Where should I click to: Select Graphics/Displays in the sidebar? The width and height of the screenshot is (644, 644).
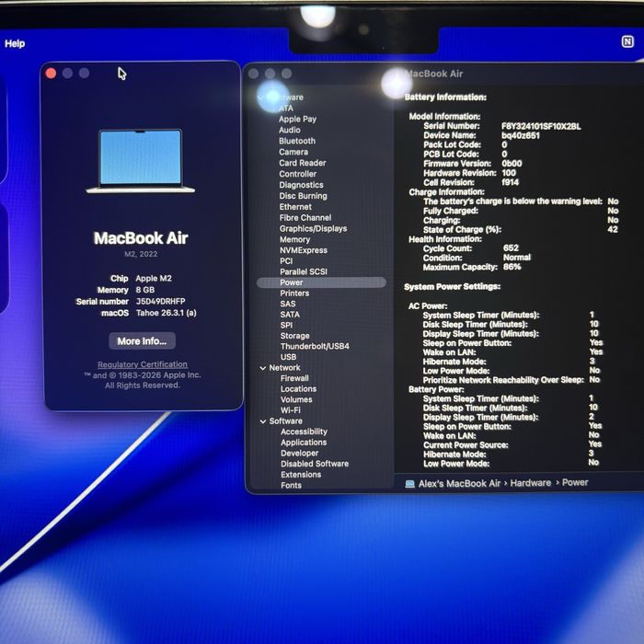tap(313, 228)
